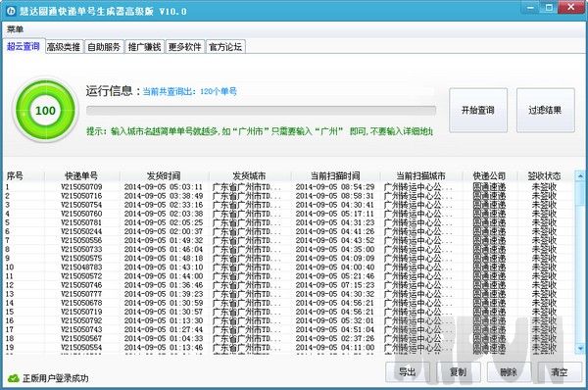Click the table scrollbar up arrow

(580, 175)
